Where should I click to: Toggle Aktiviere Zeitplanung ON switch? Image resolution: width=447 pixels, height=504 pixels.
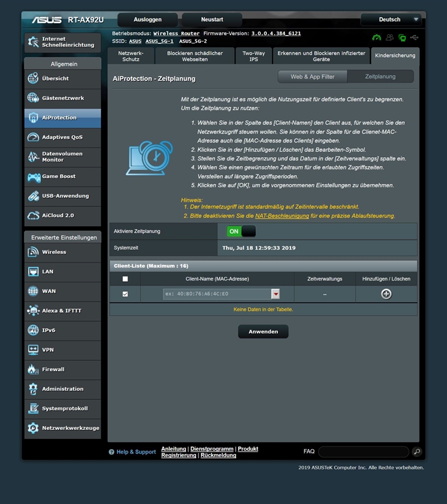pyautogui.click(x=241, y=231)
